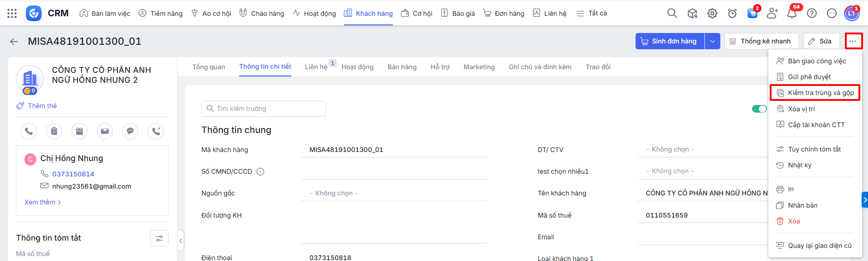This screenshot has width=868, height=261.
Task: Collapse the left sidebar panel arrow
Action: (181, 241)
